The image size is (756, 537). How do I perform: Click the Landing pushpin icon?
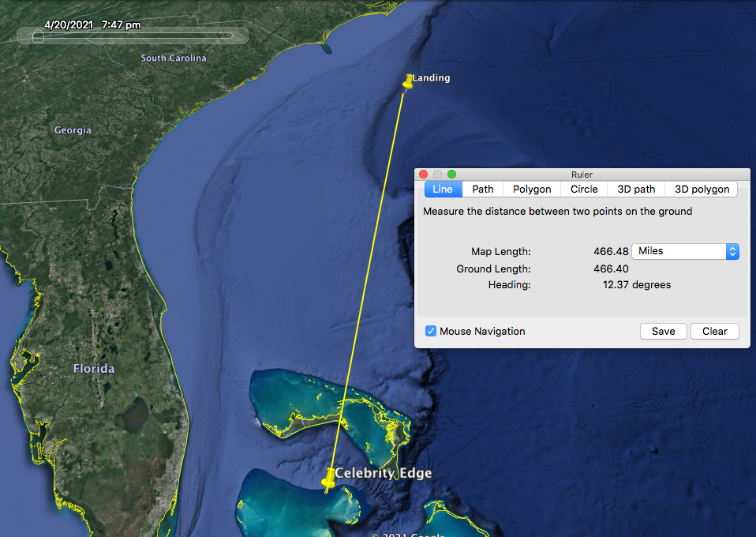(408, 81)
